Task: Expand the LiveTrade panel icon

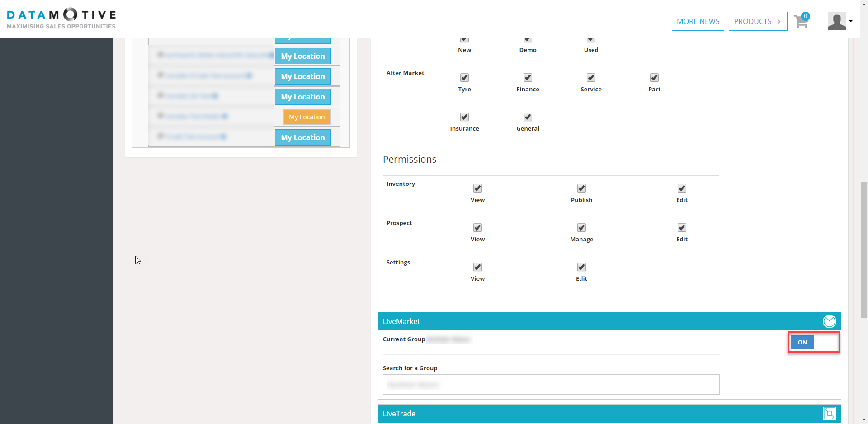Action: [829, 413]
